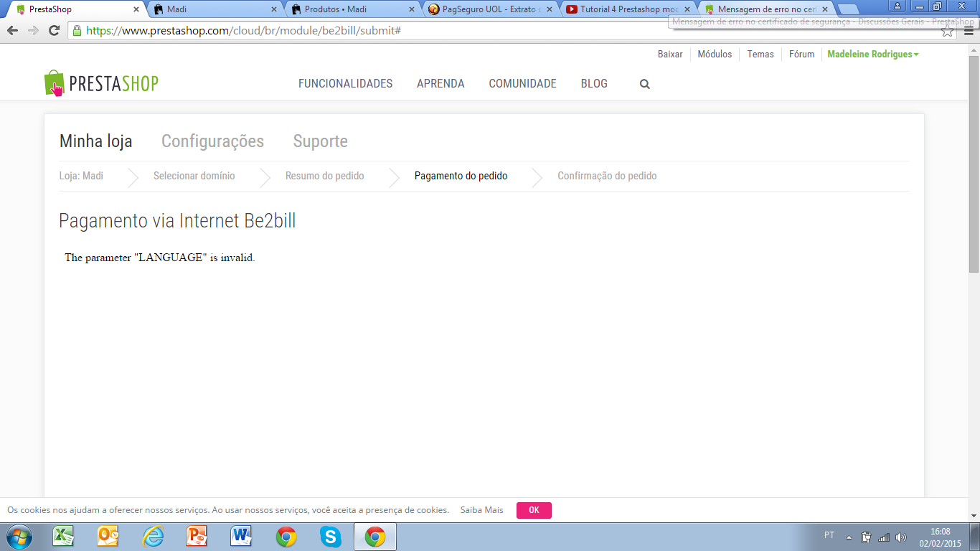Click the new tab button

[847, 9]
